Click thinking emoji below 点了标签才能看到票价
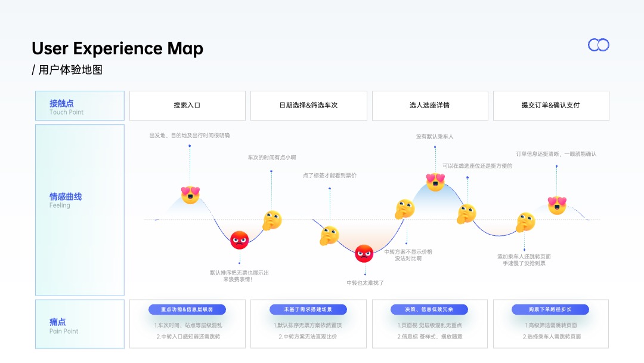The height and width of the screenshot is (363, 644). point(329,236)
